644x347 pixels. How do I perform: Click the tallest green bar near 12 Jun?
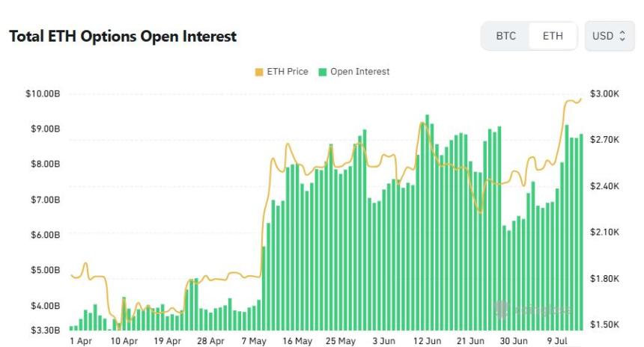427,222
